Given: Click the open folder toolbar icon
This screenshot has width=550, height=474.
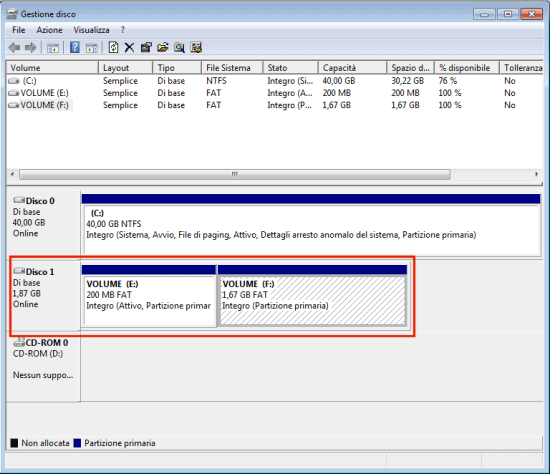Looking at the screenshot, I should tap(162, 47).
